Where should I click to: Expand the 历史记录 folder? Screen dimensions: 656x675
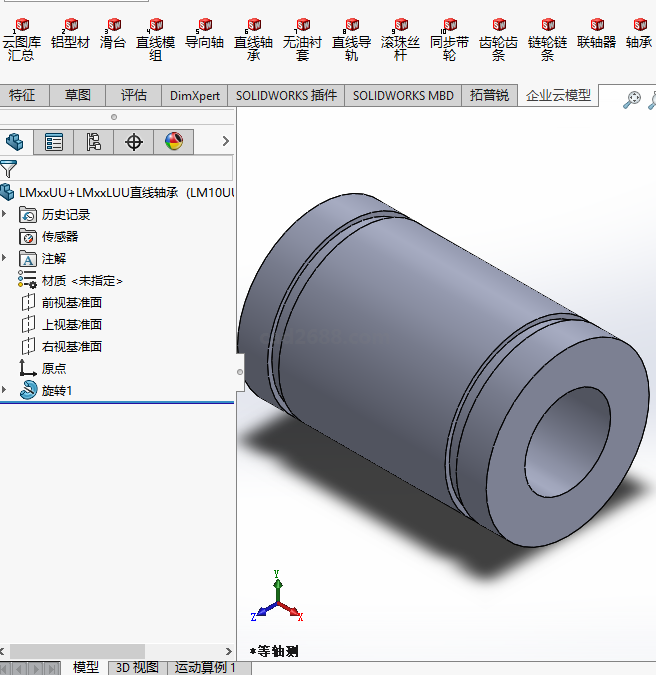6,214
